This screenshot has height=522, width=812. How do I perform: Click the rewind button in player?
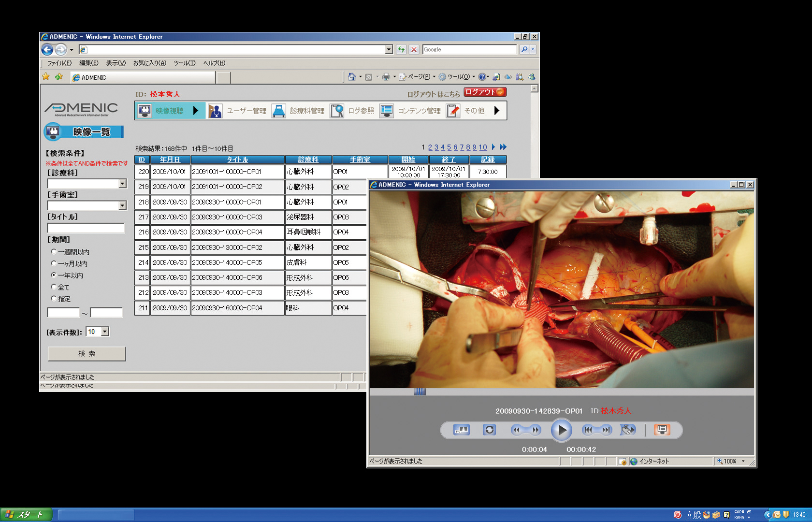coord(517,430)
